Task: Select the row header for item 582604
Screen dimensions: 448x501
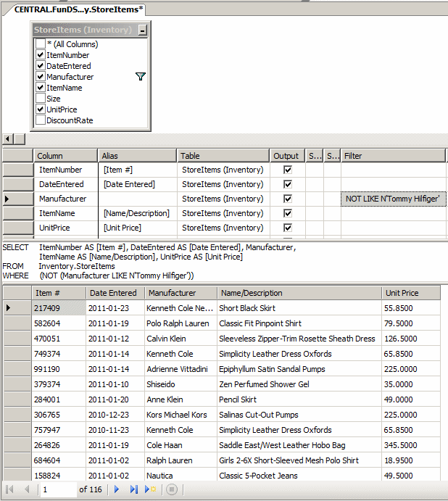Action: pyautogui.click(x=17, y=323)
